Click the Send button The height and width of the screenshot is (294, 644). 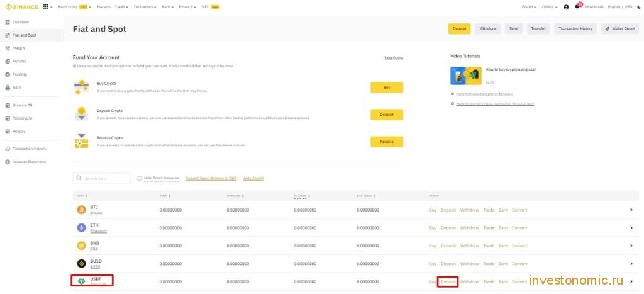[514, 29]
